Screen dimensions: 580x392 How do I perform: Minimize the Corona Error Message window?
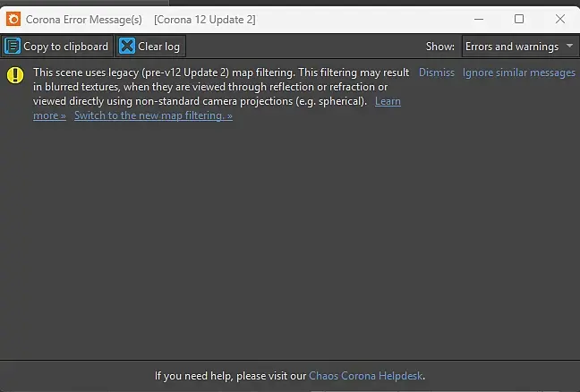tap(479, 19)
